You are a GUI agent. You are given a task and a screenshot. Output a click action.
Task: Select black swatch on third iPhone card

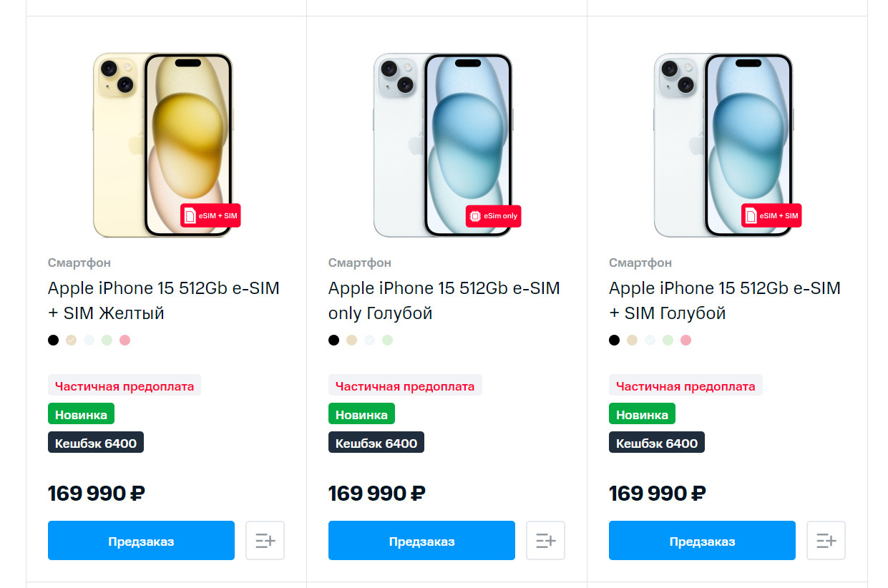[x=615, y=340]
